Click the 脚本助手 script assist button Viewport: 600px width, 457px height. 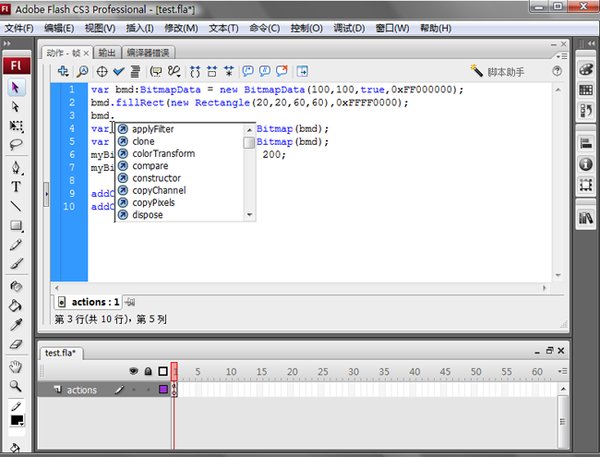click(505, 72)
